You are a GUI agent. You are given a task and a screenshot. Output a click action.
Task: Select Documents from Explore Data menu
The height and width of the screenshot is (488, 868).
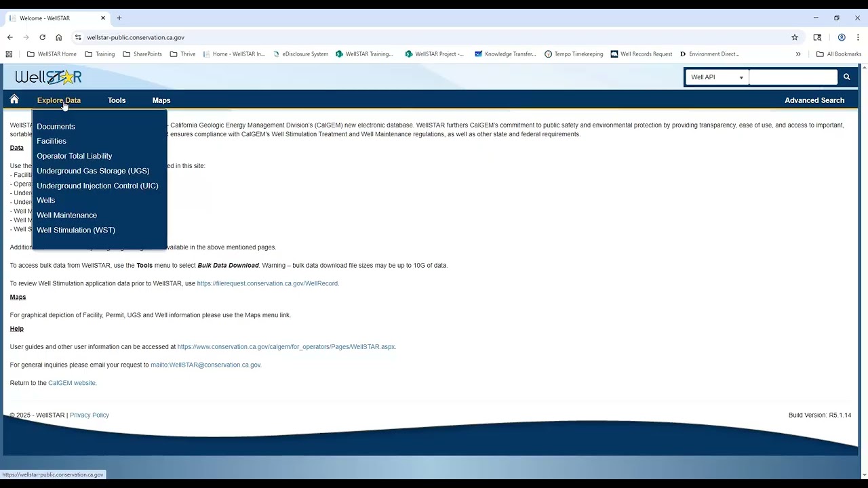pyautogui.click(x=56, y=126)
